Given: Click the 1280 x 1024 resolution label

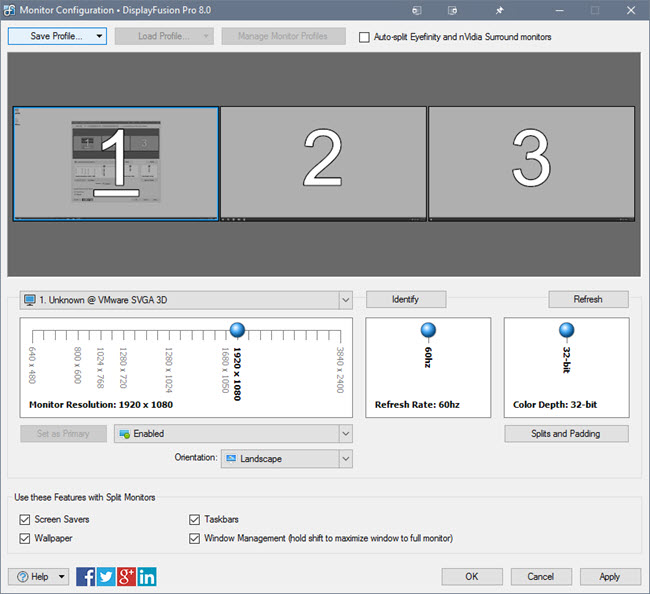Looking at the screenshot, I should click(x=168, y=370).
